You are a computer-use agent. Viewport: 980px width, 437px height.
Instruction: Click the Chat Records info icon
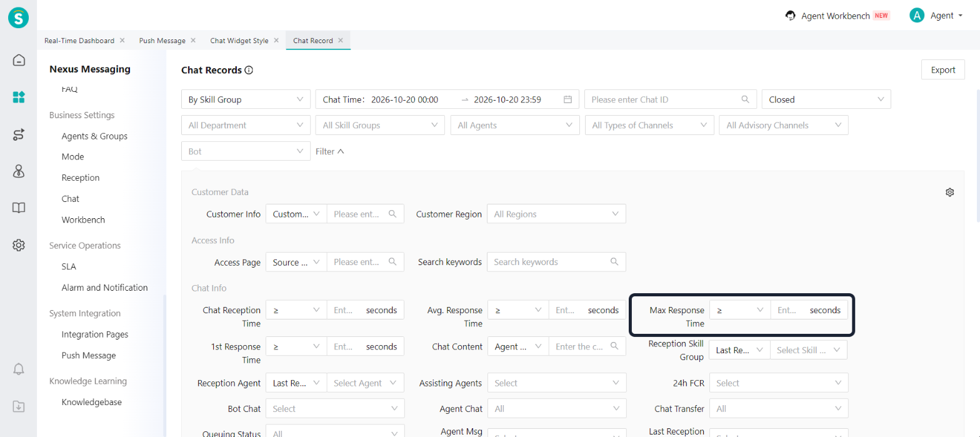pos(249,70)
